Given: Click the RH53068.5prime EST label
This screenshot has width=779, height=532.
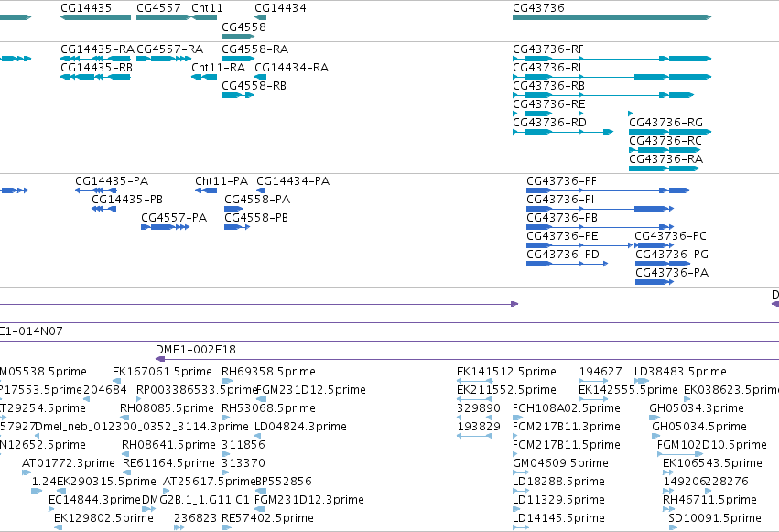Looking at the screenshot, I should click(x=268, y=408).
